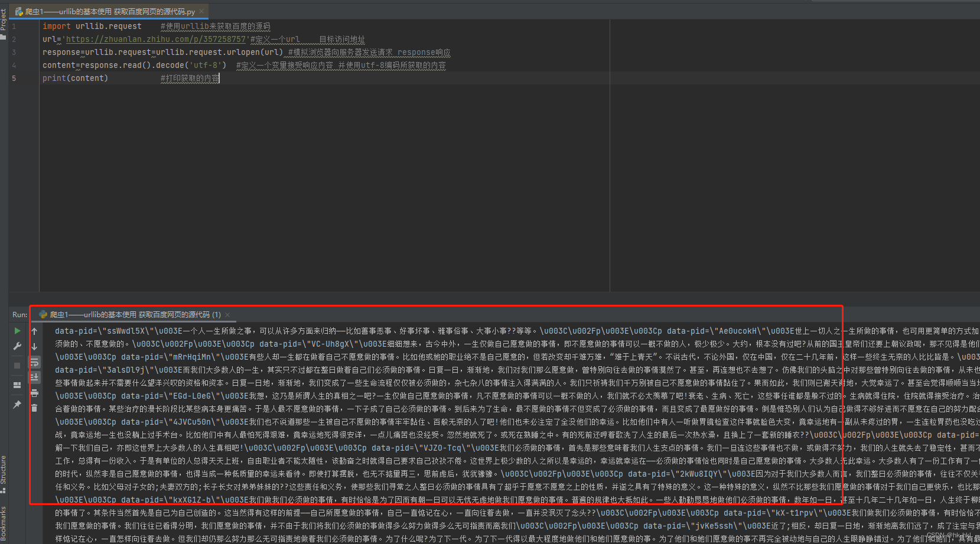The width and height of the screenshot is (980, 544).
Task: Restore layout icon in Run panel
Action: (17, 385)
